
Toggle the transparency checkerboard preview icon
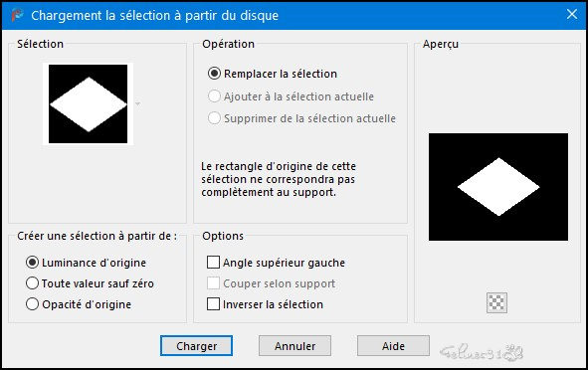pos(496,302)
